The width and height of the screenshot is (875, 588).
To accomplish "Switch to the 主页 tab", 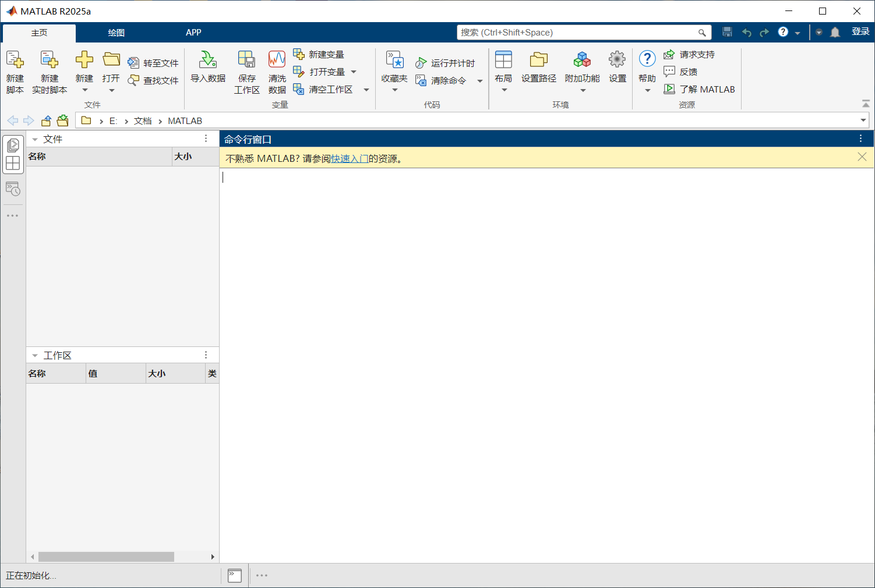I will pyautogui.click(x=39, y=33).
